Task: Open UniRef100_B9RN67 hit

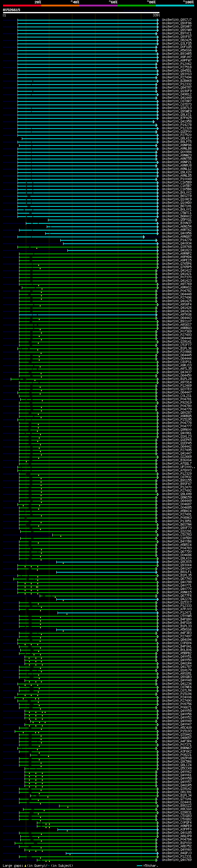Action: [177, 748]
